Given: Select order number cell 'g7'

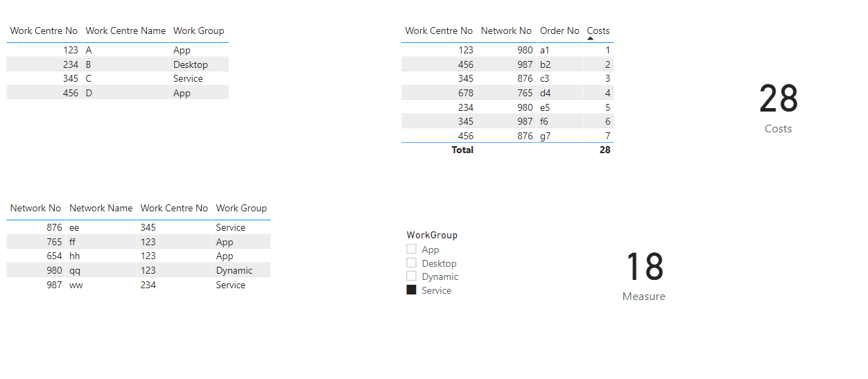Looking at the screenshot, I should pyautogui.click(x=546, y=136).
